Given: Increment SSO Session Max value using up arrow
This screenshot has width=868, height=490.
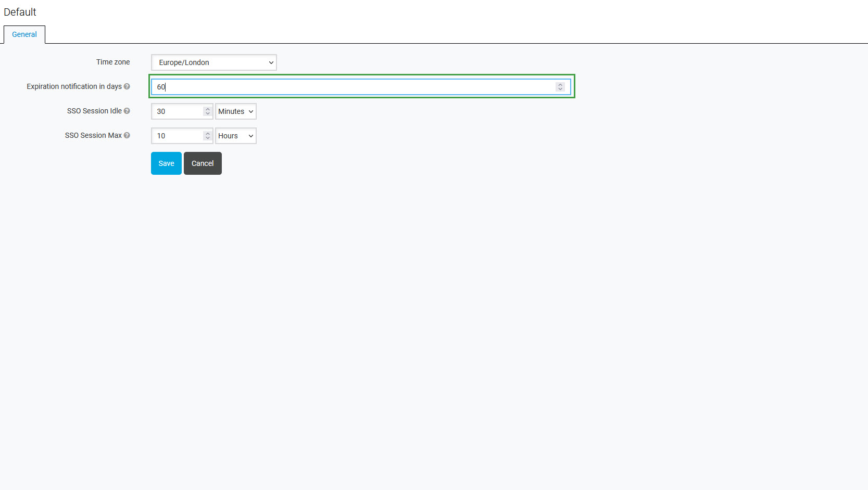Looking at the screenshot, I should pyautogui.click(x=208, y=134).
